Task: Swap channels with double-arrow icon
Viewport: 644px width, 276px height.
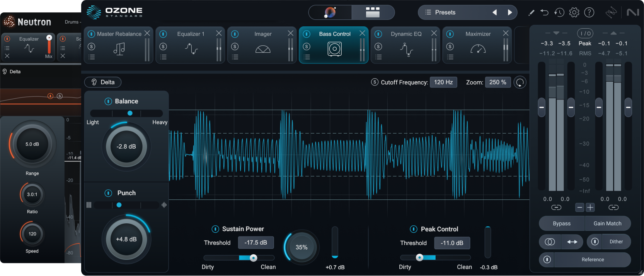Action: 572,242
